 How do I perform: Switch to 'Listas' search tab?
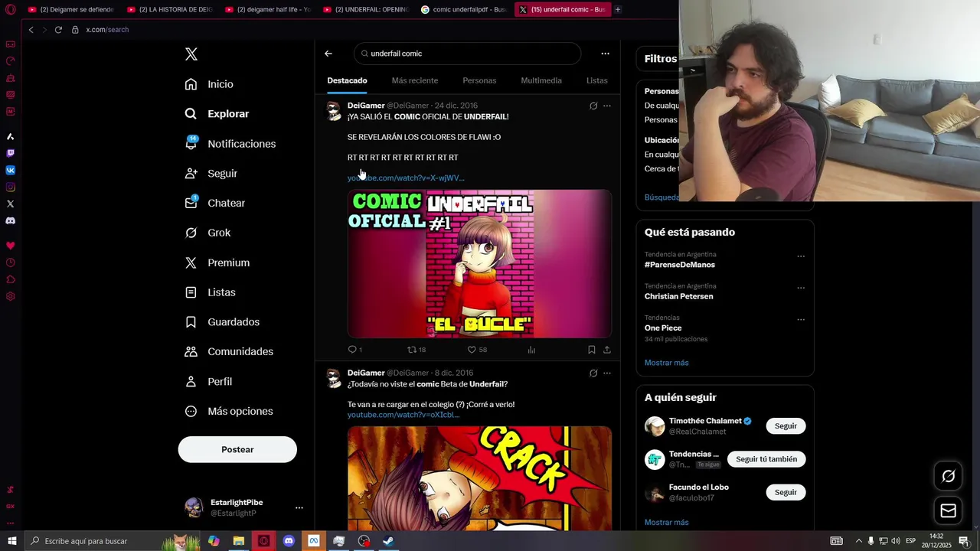point(597,80)
